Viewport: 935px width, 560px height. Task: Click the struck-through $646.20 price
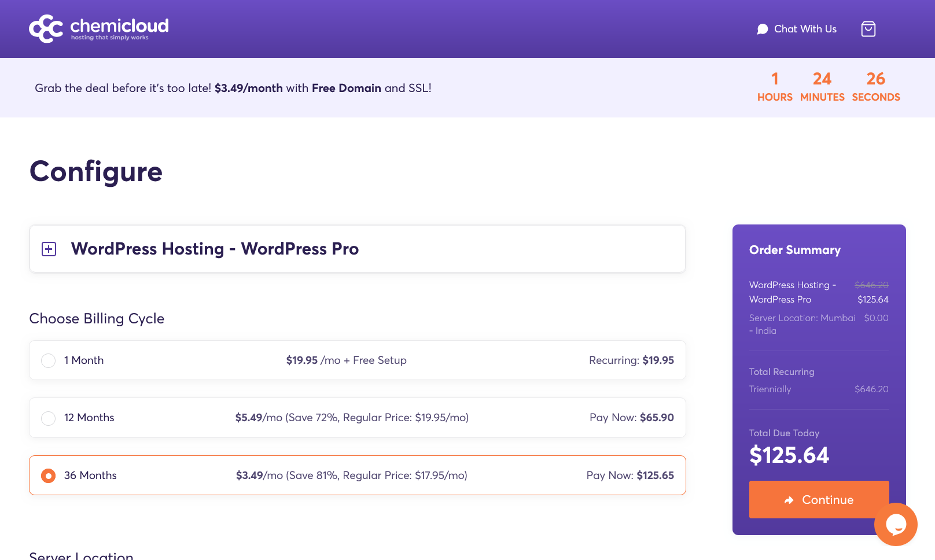click(871, 285)
